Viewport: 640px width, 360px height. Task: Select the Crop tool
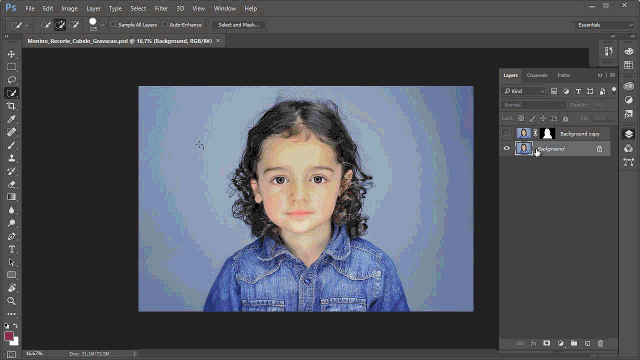pyautogui.click(x=11, y=106)
